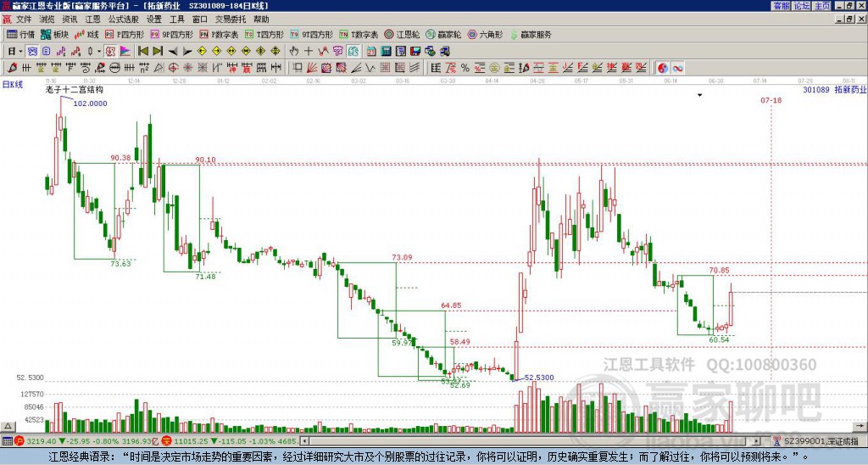868x465 pixels.
Task: Open the 资讯 menu
Action: (x=70, y=20)
